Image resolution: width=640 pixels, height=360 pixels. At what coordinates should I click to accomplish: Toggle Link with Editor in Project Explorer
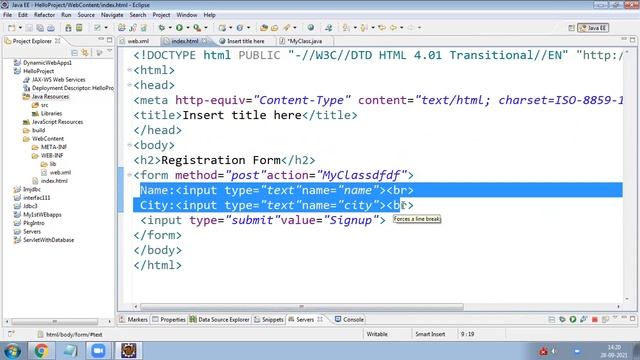tap(85, 53)
